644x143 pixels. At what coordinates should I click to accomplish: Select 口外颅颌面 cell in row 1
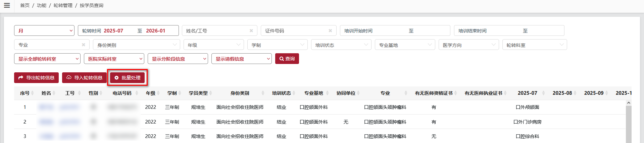[x=527, y=107]
